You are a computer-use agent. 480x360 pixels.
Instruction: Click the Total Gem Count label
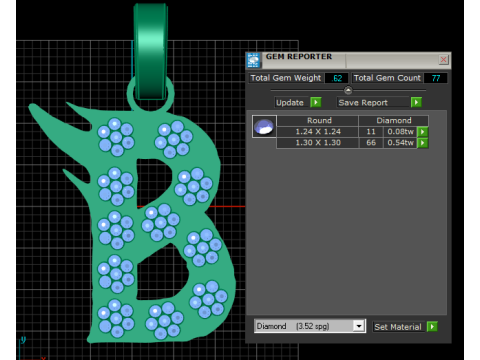[x=387, y=78]
